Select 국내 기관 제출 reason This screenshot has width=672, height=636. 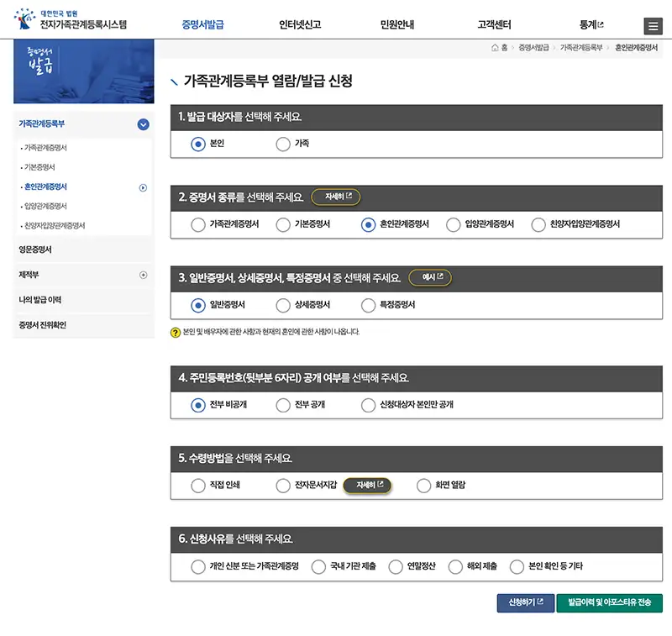[x=318, y=566]
